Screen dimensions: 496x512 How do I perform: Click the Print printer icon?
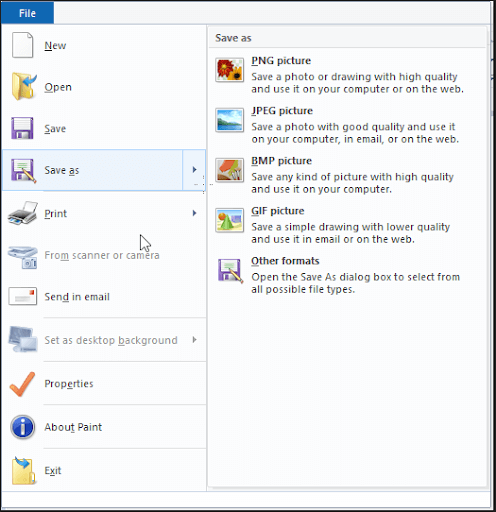coord(22,213)
